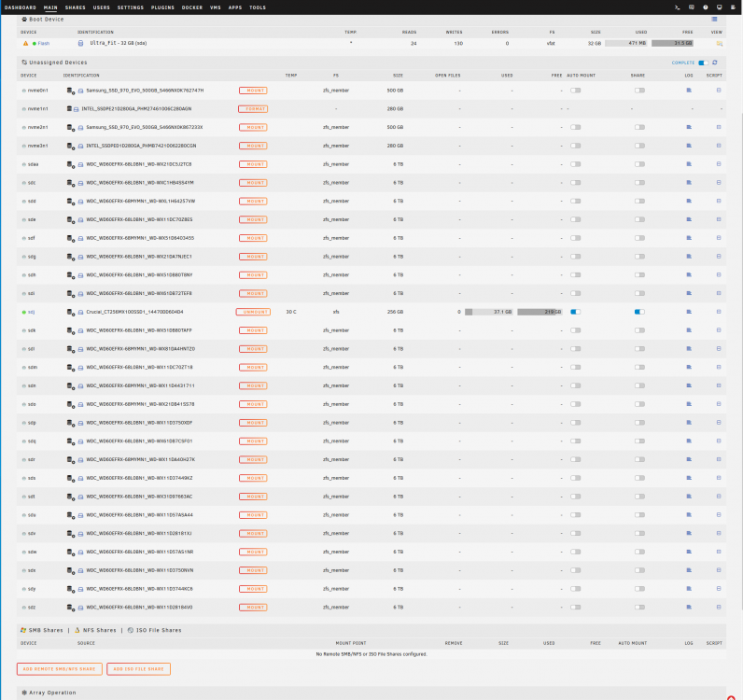Open the VMs menu
Viewport: 743px width, 700px height.
pos(215,7)
